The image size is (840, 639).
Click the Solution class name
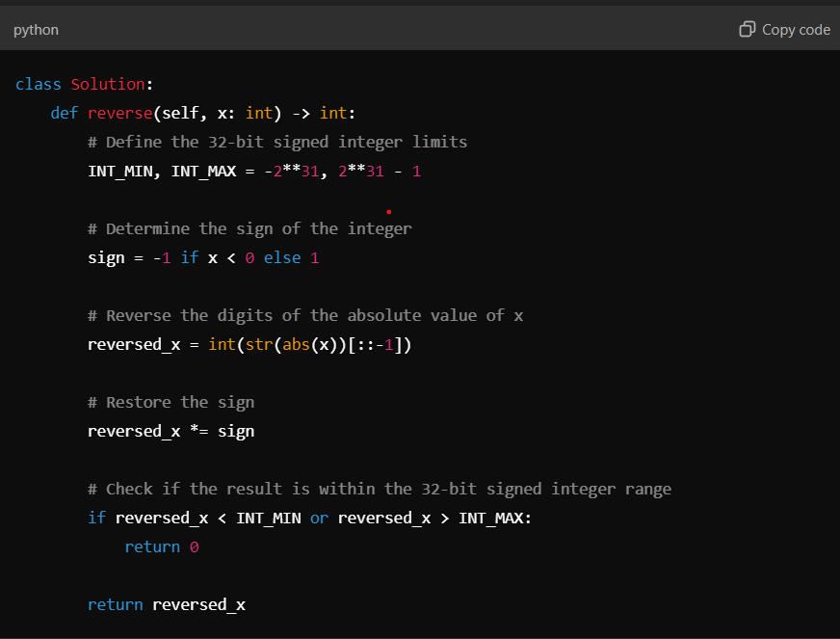pos(108,84)
